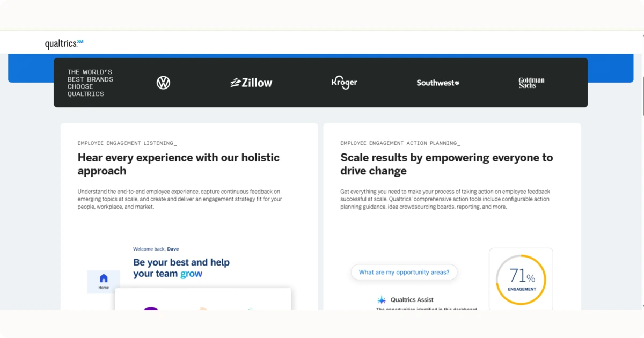The height and width of the screenshot is (338, 644).
Task: Select the Volkswagen brand logo
Action: [x=163, y=82]
